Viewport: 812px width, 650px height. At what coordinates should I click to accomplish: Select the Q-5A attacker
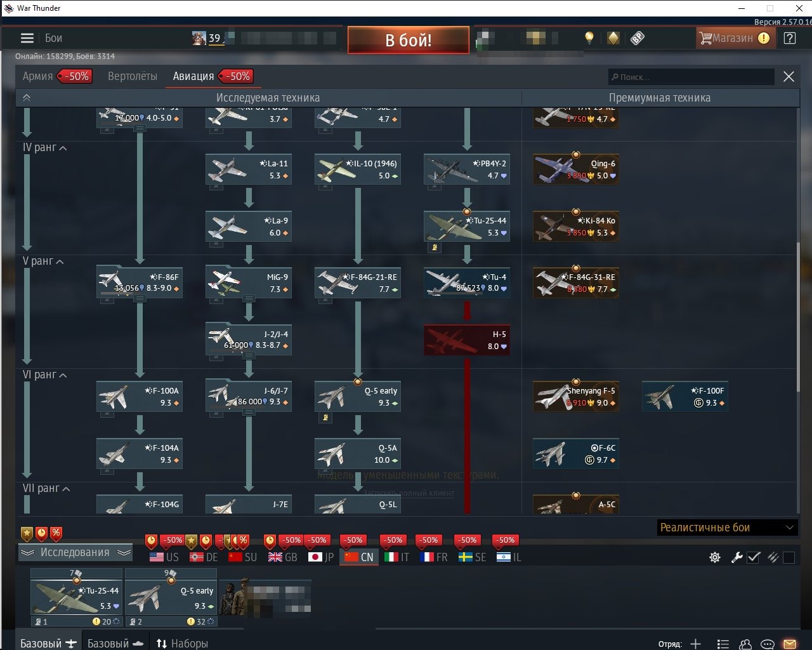click(x=358, y=454)
